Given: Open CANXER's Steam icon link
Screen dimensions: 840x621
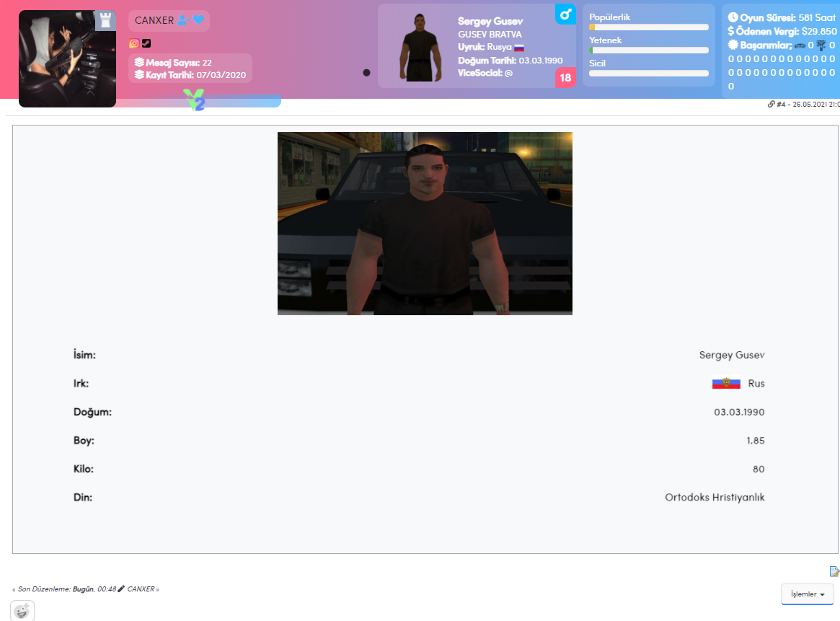Looking at the screenshot, I should tap(146, 43).
